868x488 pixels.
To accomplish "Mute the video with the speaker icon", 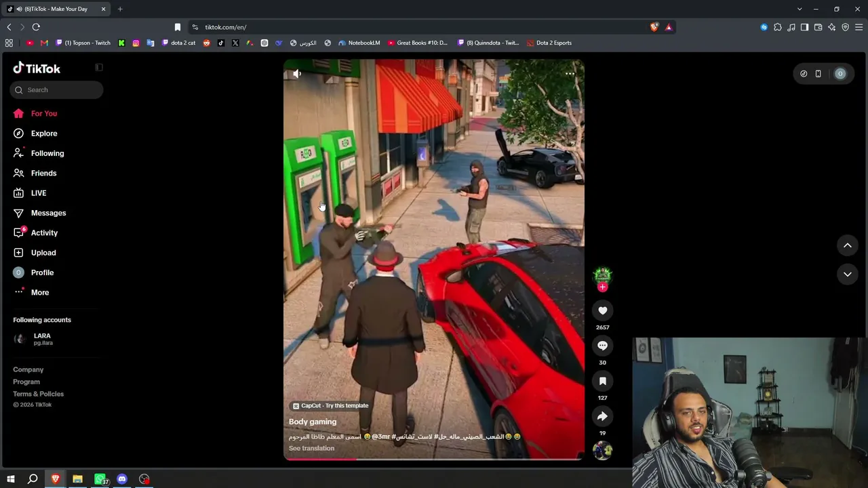I will 297,73.
